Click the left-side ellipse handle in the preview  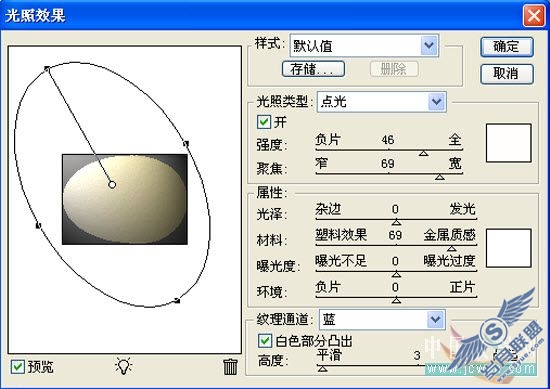38,225
